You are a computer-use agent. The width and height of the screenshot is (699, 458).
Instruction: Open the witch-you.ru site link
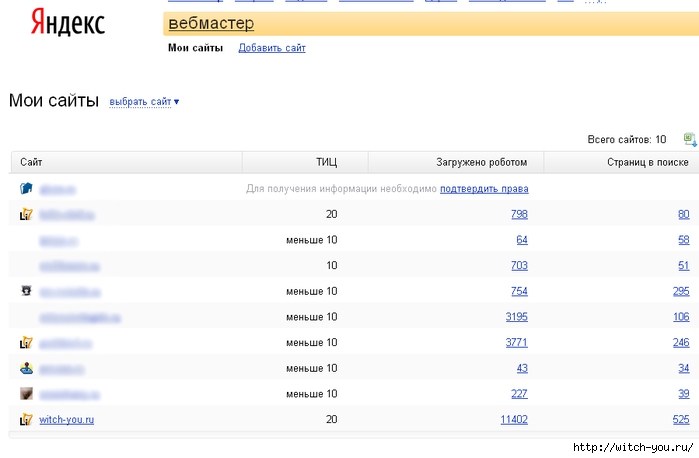coord(67,420)
